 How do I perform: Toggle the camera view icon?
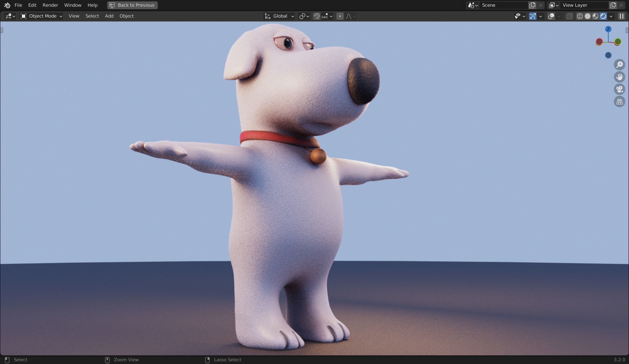coord(619,89)
